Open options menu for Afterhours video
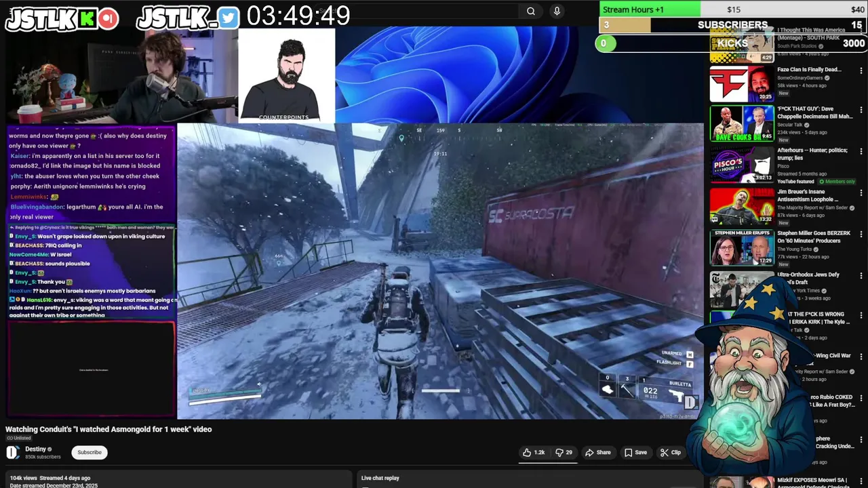The image size is (868, 488). (x=861, y=151)
